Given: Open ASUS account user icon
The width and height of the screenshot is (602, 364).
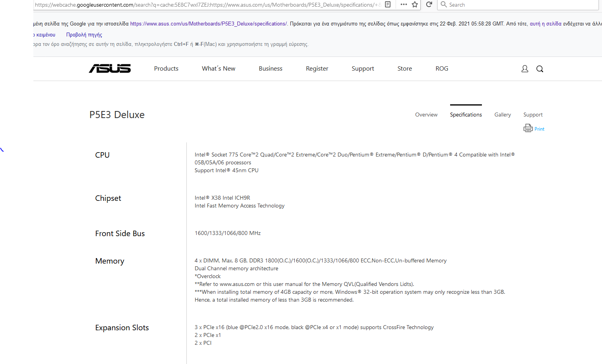Looking at the screenshot, I should tap(525, 69).
